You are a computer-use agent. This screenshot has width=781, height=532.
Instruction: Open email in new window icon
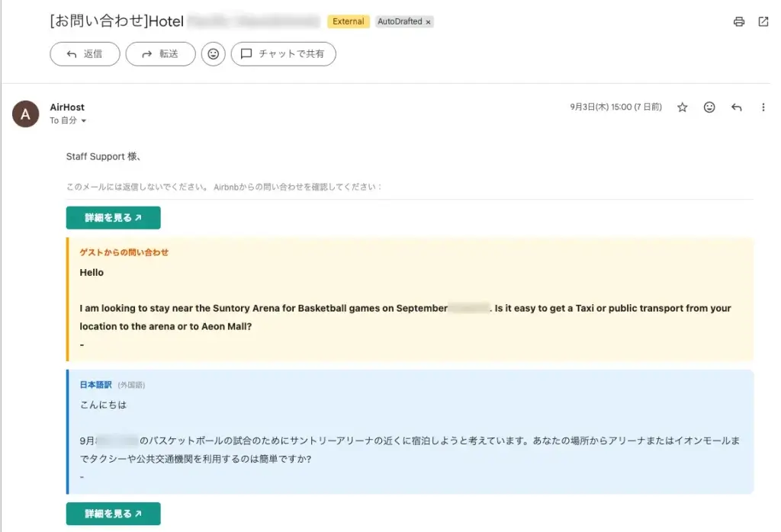click(763, 21)
